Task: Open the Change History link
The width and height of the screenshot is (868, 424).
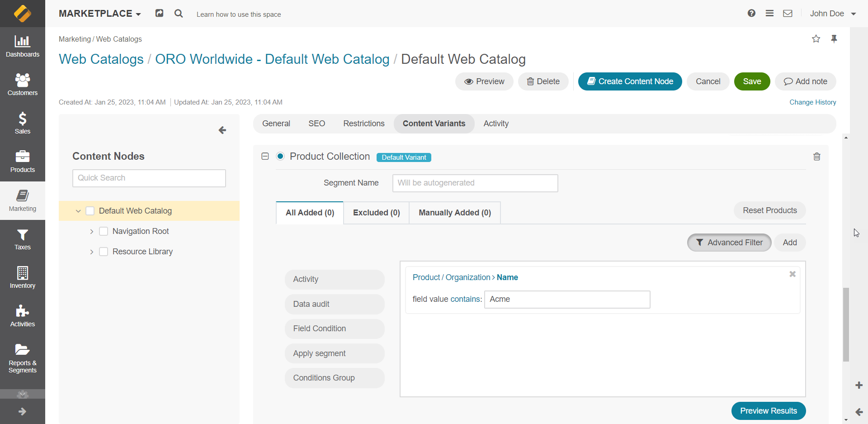Action: 813,102
